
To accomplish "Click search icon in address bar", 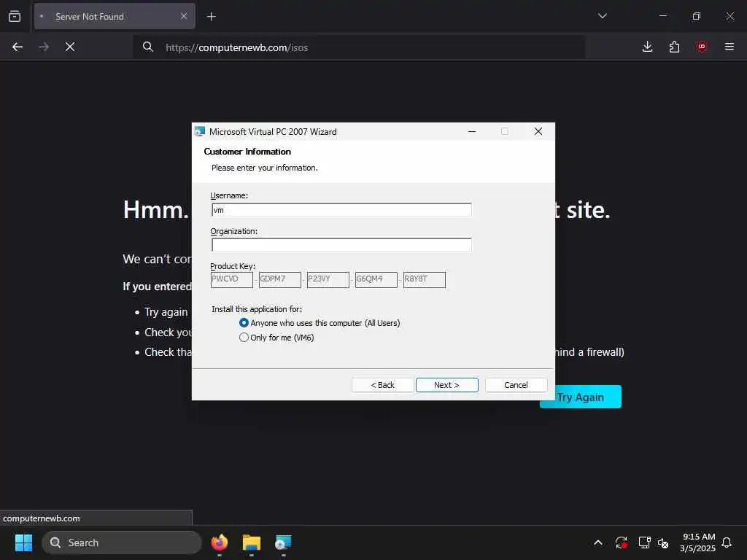I will [147, 47].
